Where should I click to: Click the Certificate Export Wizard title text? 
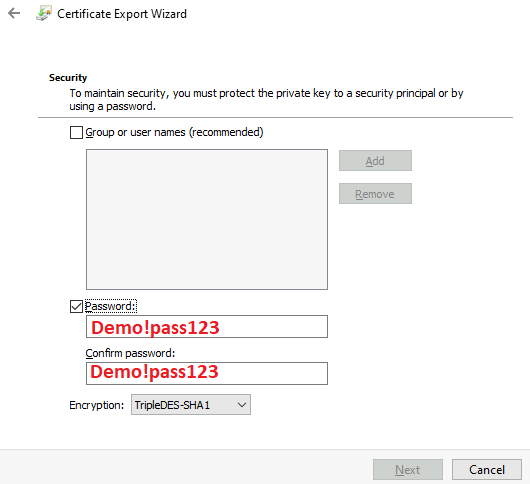(122, 14)
